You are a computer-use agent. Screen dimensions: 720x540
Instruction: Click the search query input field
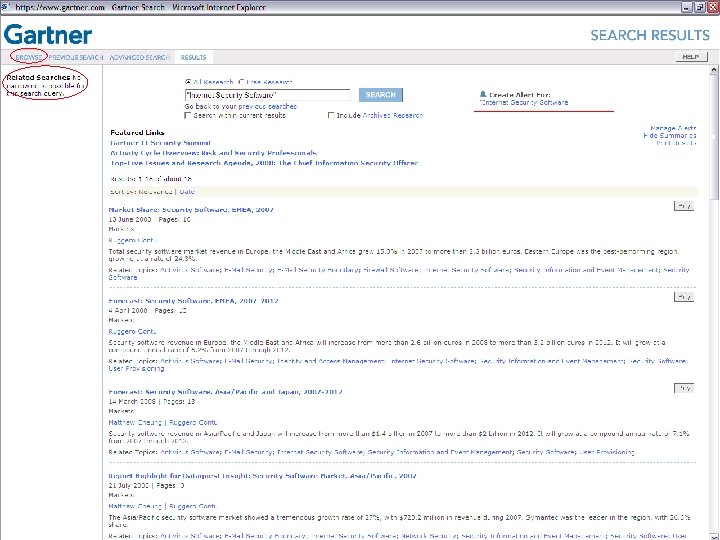click(267, 95)
